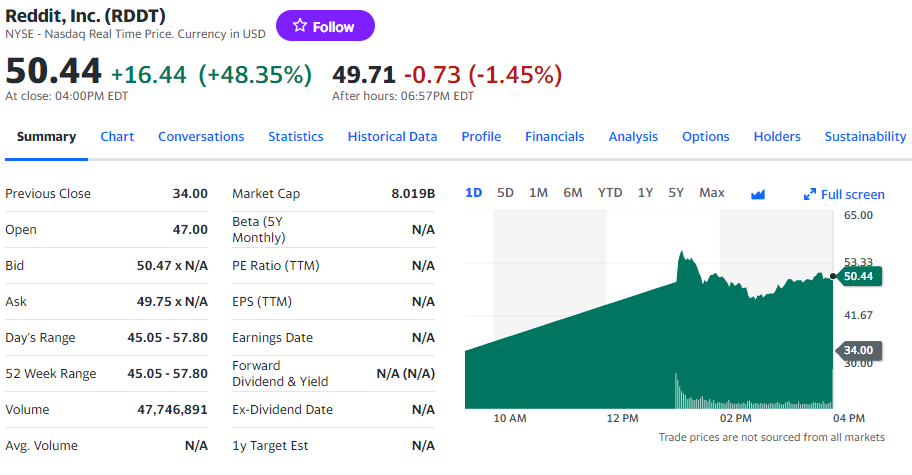This screenshot has width=912, height=475.
Task: View the Historical Data tab
Action: 392,137
